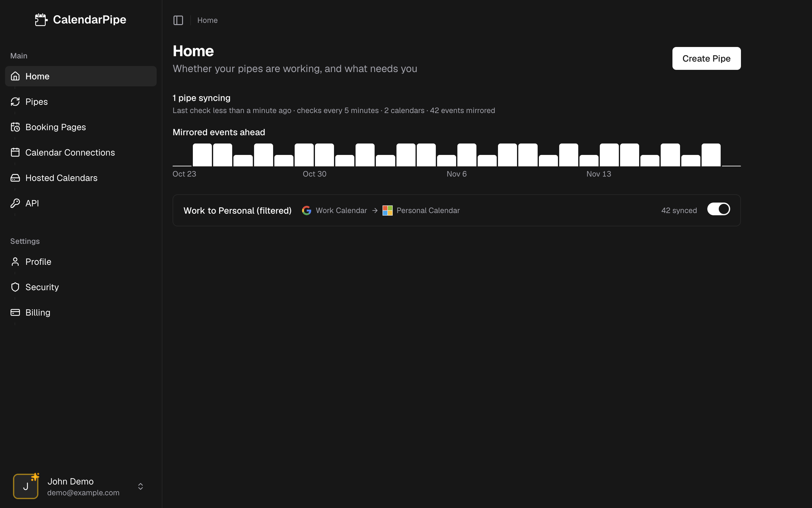Screen dimensions: 812x508
Task: Open Booking Pages in sidebar
Action: [x=81, y=127]
